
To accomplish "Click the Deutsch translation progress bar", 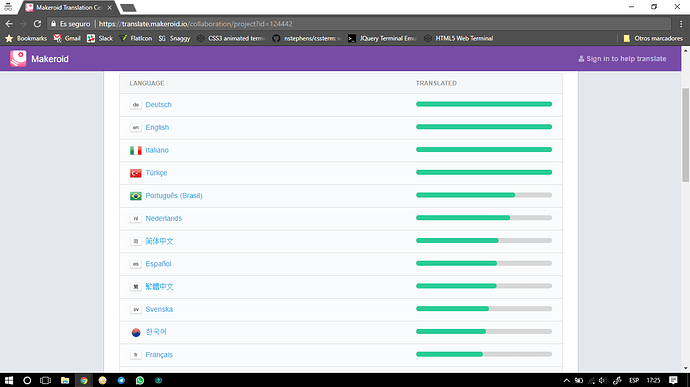I will pos(484,104).
